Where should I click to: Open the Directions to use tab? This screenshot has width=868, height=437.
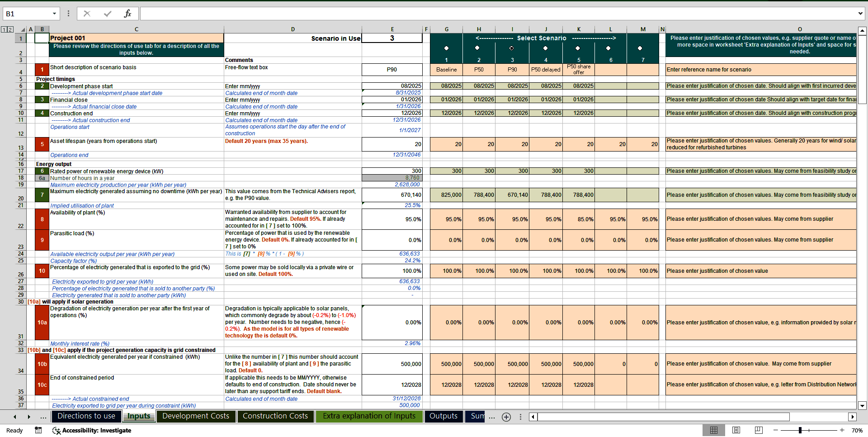86,416
